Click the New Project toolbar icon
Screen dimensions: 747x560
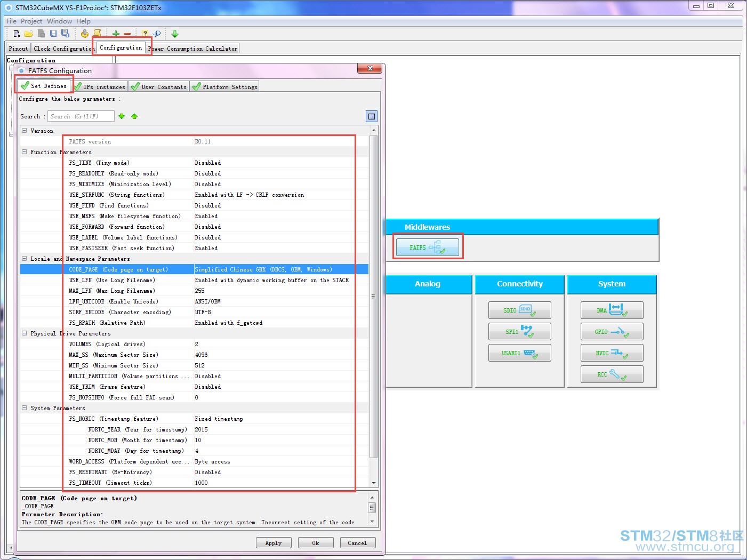pyautogui.click(x=17, y=34)
